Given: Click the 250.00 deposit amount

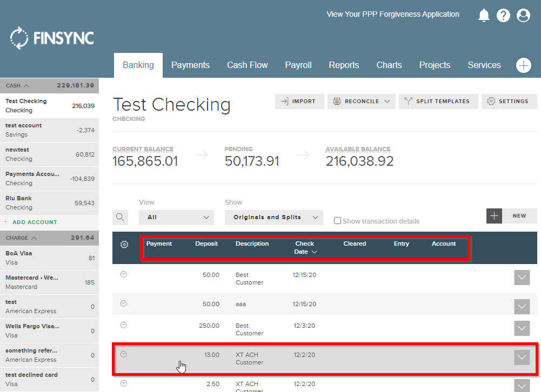Looking at the screenshot, I should (x=209, y=326).
